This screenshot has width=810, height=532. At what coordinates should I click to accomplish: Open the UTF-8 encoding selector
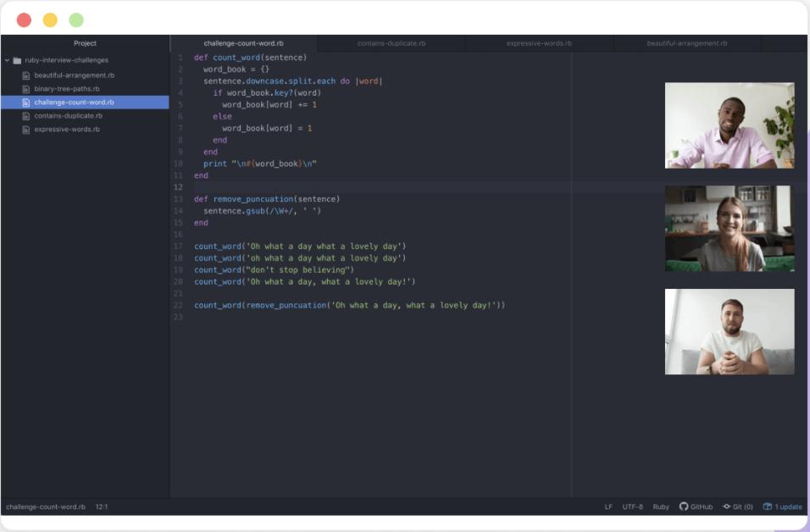pyautogui.click(x=632, y=507)
